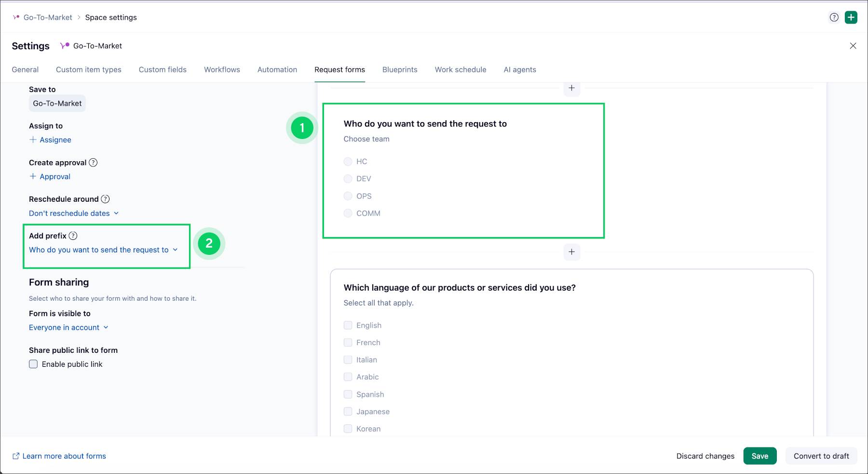The width and height of the screenshot is (868, 474).
Task: Click the Approval link
Action: point(55,176)
